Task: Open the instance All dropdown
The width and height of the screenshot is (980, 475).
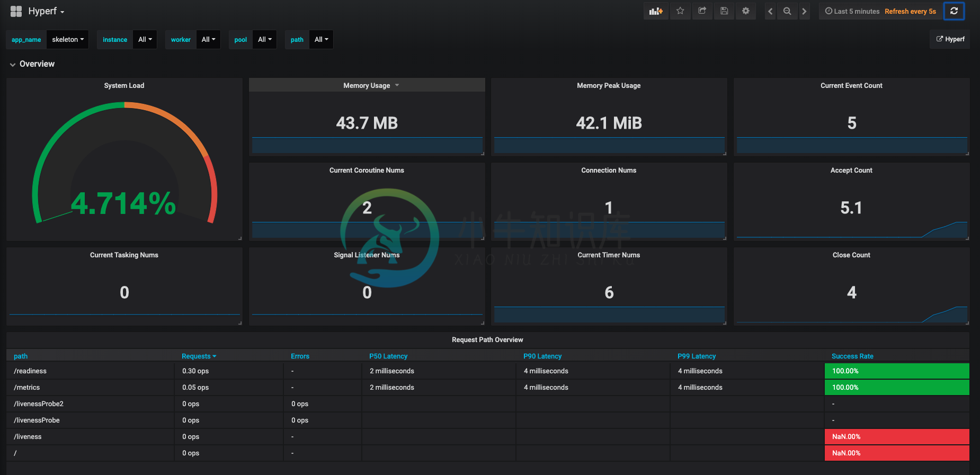Action: (145, 40)
